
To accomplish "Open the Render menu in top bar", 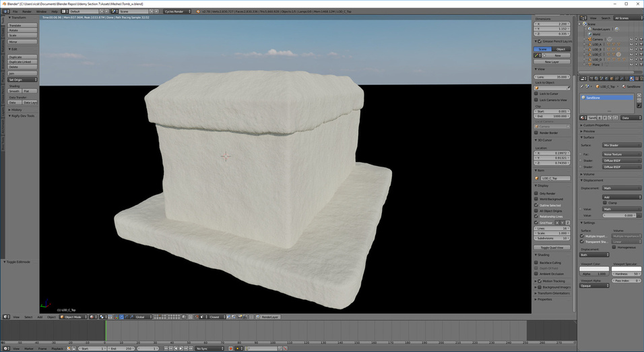I will 27,11.
